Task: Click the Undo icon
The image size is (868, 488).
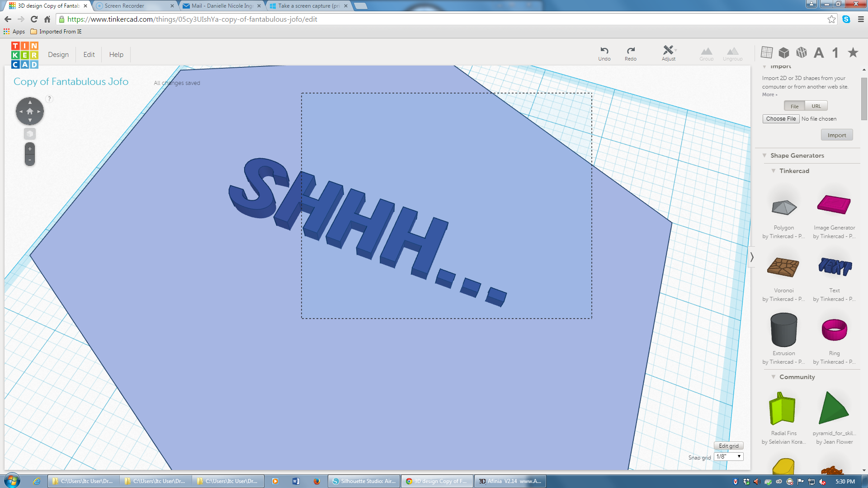Action: pyautogui.click(x=604, y=53)
